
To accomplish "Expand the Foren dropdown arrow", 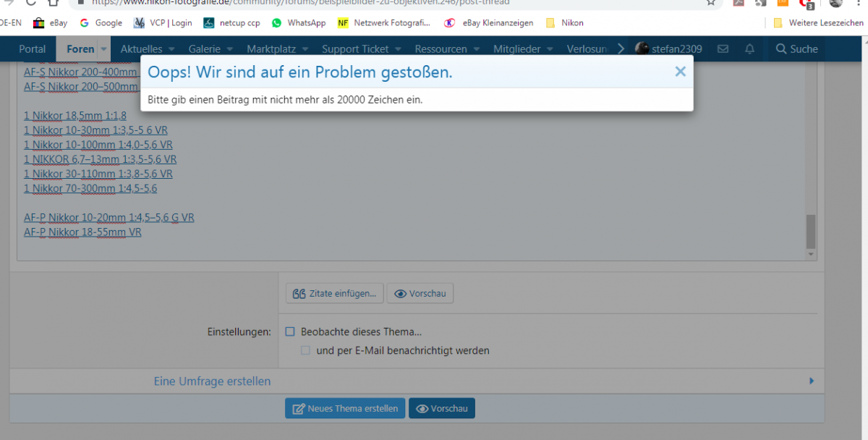I will click(x=103, y=49).
